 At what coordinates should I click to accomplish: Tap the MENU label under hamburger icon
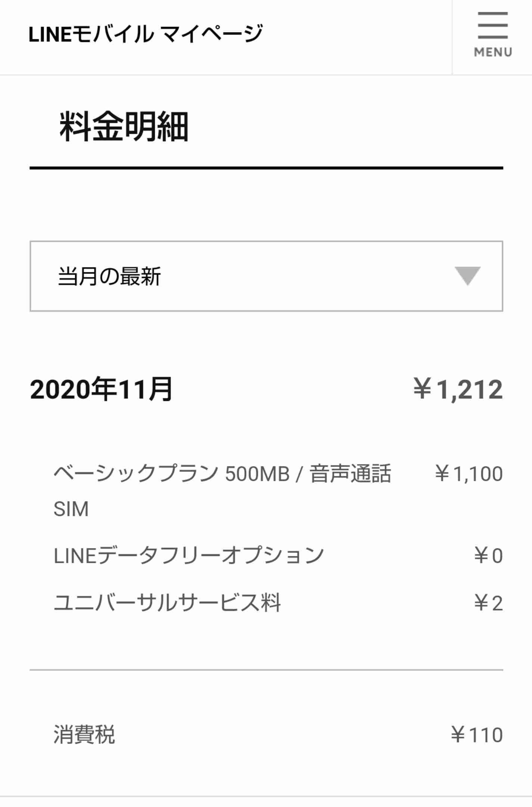tap(493, 52)
